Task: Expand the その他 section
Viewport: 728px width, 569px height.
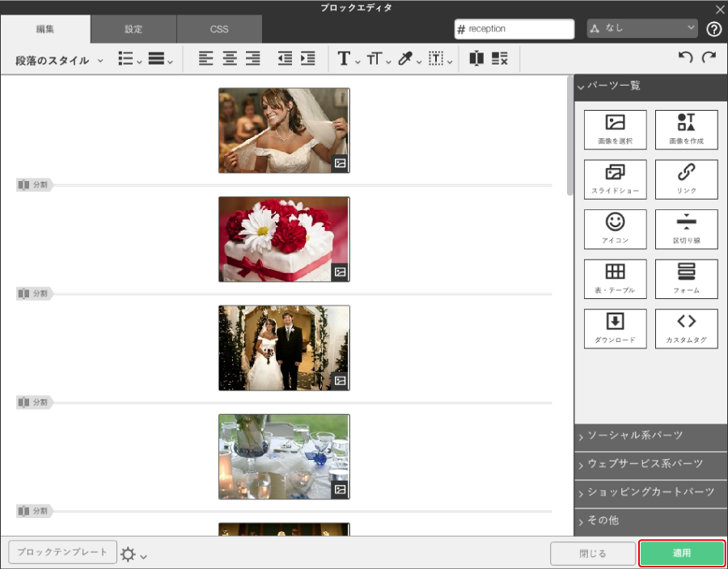Action: pyautogui.click(x=650, y=521)
